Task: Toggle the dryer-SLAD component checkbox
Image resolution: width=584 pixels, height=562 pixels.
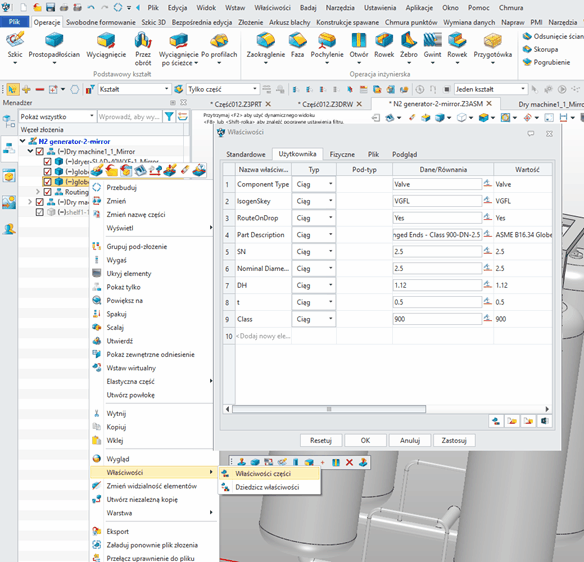Action: tap(47, 162)
